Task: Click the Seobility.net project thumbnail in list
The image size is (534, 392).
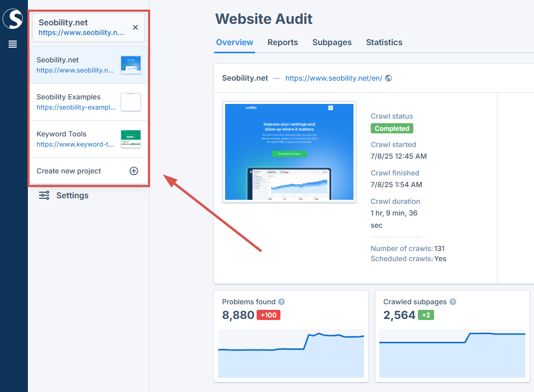Action: (x=131, y=65)
